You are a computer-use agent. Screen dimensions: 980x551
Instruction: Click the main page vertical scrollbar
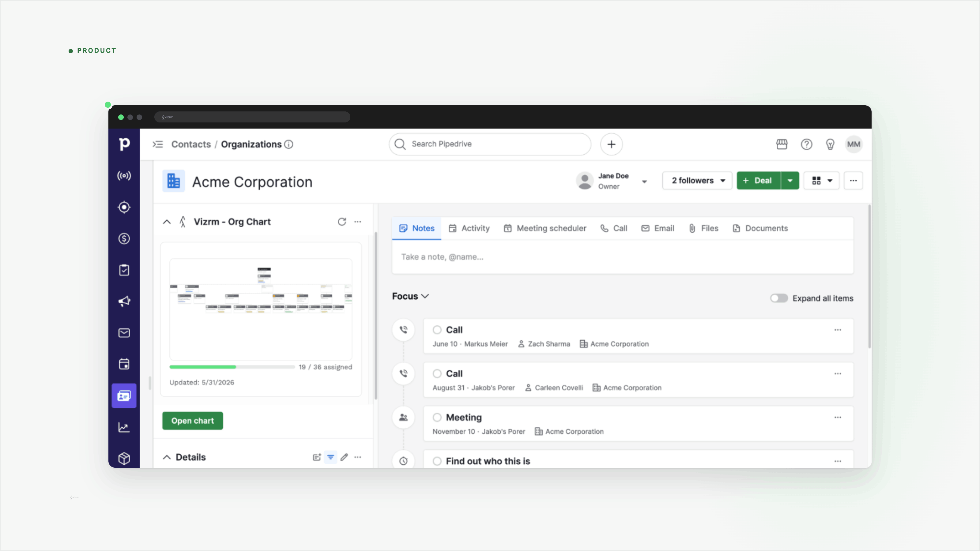(x=869, y=276)
